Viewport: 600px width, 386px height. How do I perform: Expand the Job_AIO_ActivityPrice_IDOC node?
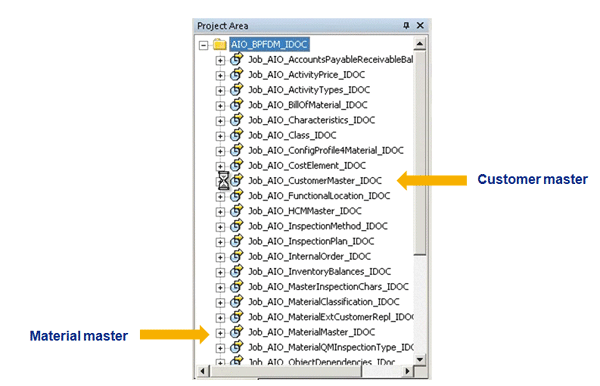(220, 75)
